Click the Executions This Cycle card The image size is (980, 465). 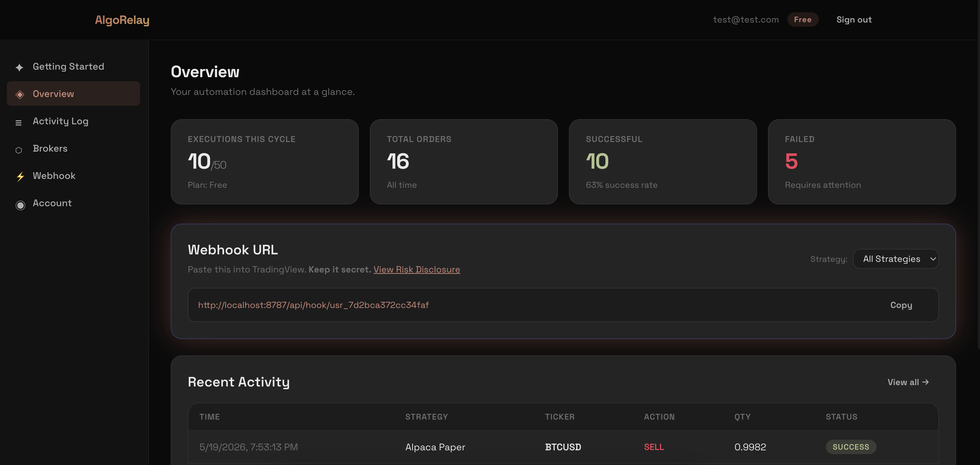pos(264,162)
